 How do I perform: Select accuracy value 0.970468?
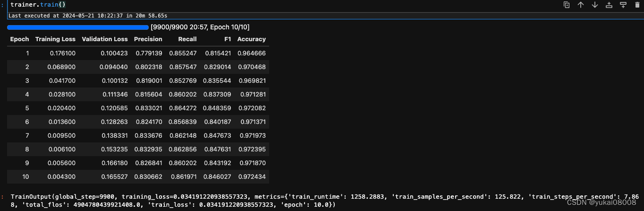[252, 67]
